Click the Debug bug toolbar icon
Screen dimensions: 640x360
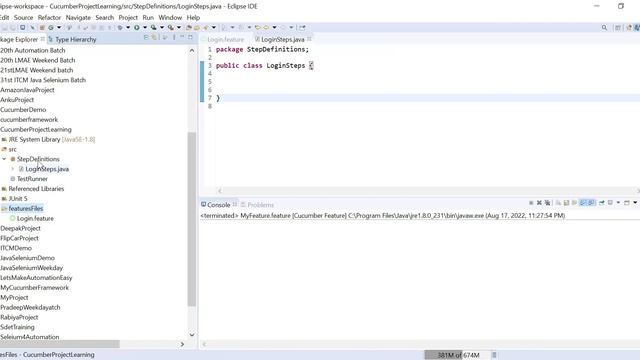[x=120, y=27]
